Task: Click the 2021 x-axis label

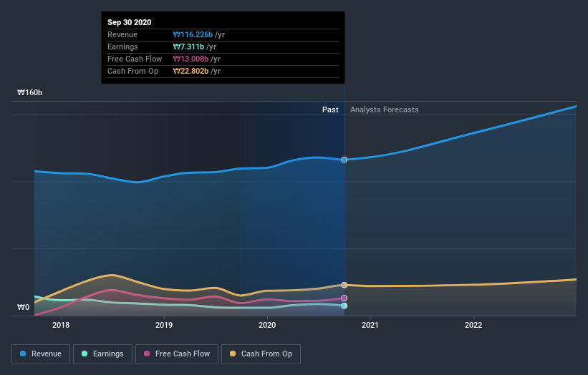Action: coord(370,325)
